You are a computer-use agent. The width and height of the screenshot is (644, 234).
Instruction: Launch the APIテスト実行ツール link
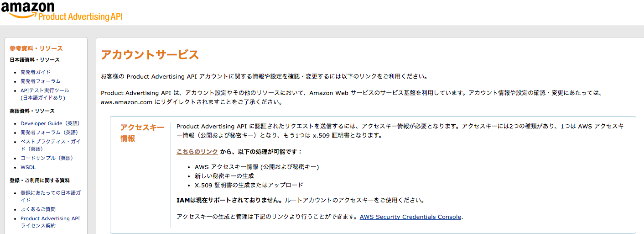coord(45,90)
